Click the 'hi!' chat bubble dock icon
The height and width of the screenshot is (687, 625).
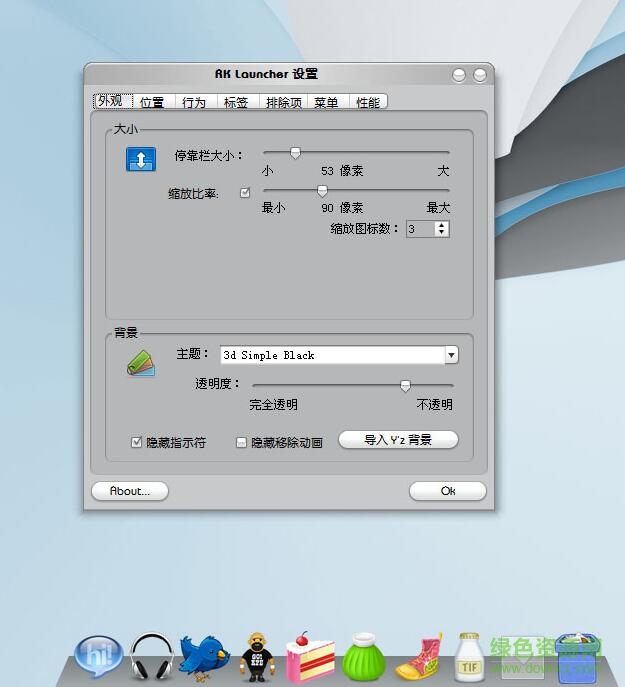pos(98,656)
